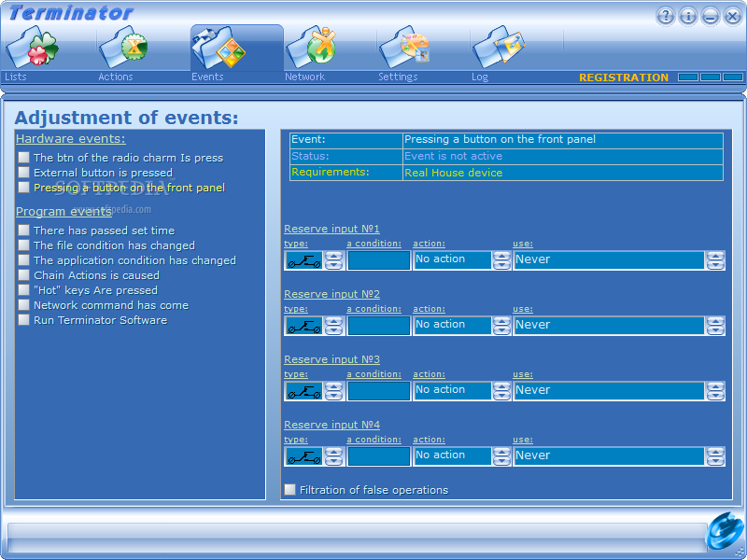
Task: Enable 'There has passed set time' event
Action: point(24,230)
